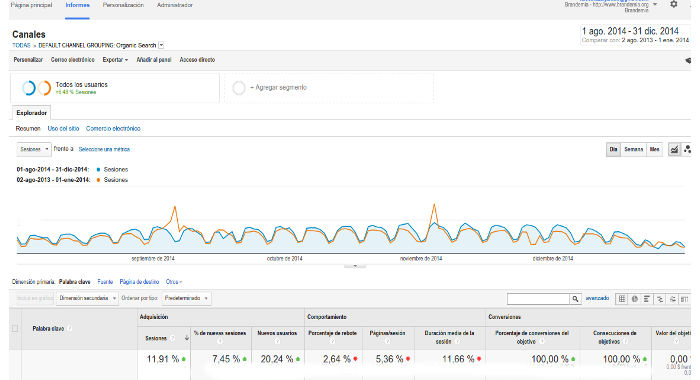
Task: Click the empty segment circle icon
Action: [x=239, y=88]
